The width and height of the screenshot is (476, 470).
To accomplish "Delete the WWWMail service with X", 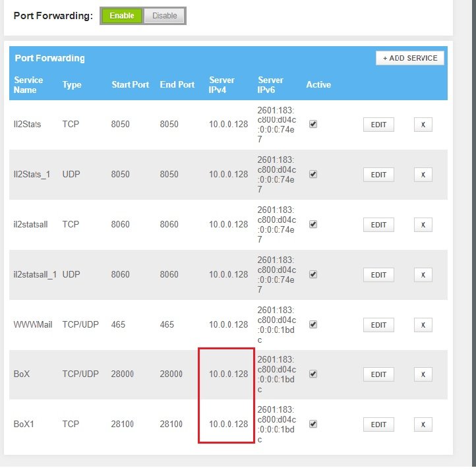I will click(x=423, y=325).
